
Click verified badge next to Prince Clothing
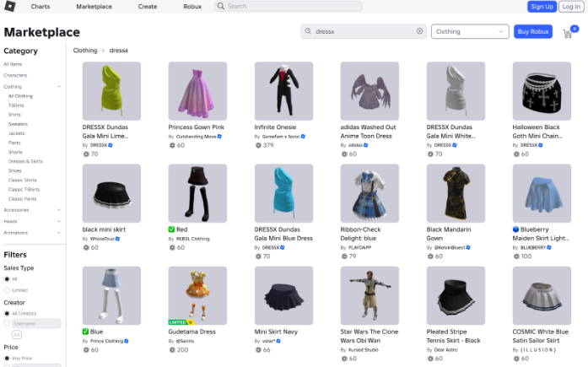pyautogui.click(x=127, y=341)
